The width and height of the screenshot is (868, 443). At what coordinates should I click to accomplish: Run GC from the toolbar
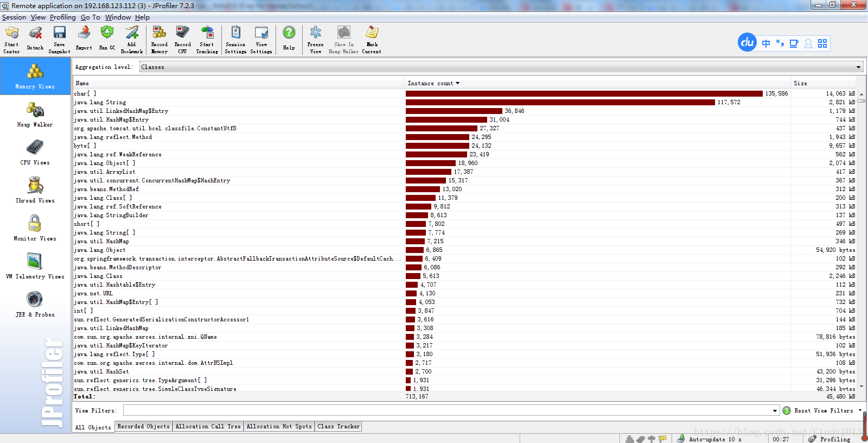(107, 40)
